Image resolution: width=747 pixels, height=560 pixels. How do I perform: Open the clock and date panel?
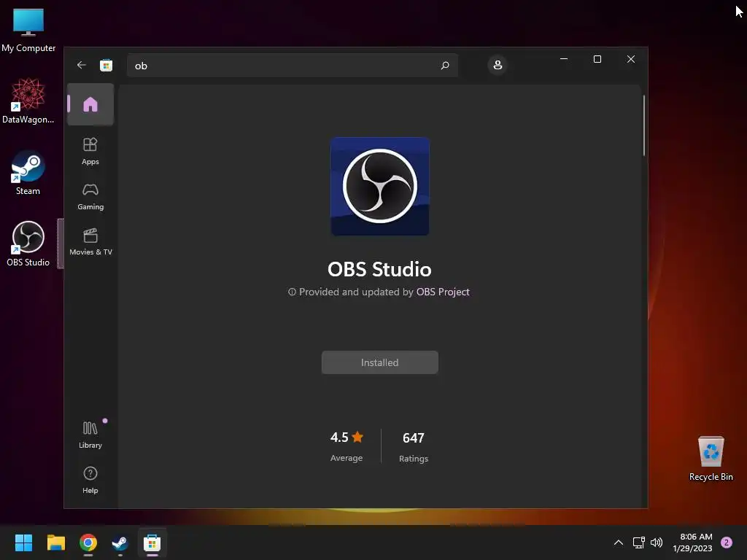[693, 542]
